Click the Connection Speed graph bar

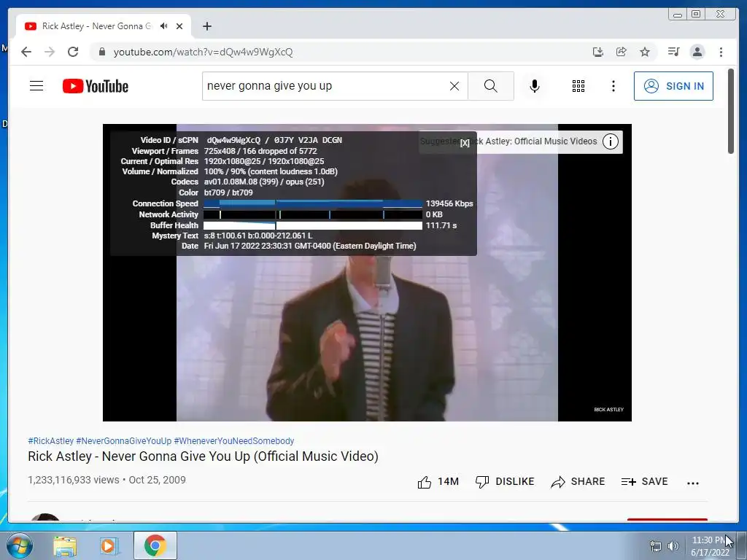click(x=312, y=204)
